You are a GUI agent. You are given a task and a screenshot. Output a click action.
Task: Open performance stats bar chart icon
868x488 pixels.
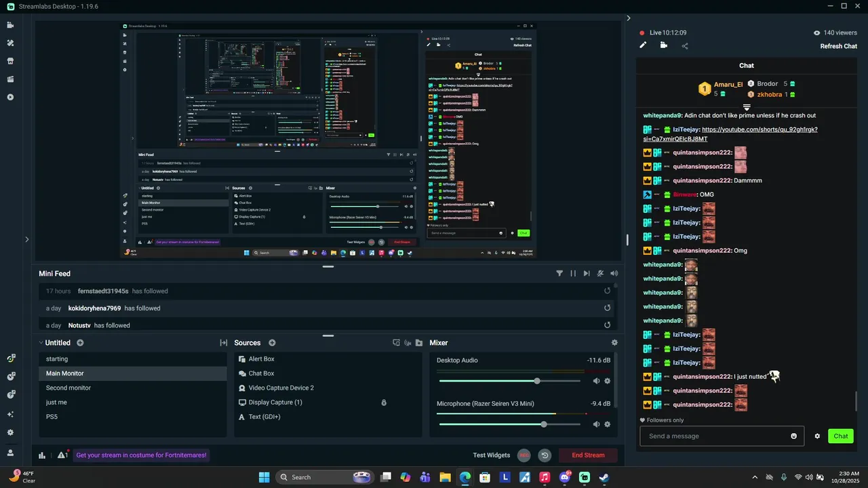click(42, 455)
